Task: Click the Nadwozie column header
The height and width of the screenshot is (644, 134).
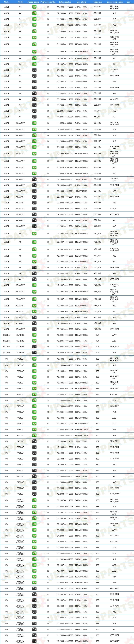Action: click(98, 2)
